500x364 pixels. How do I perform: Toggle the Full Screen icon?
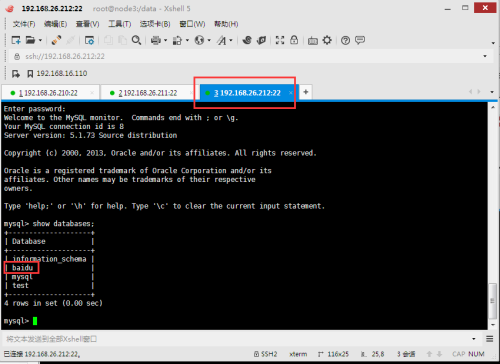click(x=280, y=40)
